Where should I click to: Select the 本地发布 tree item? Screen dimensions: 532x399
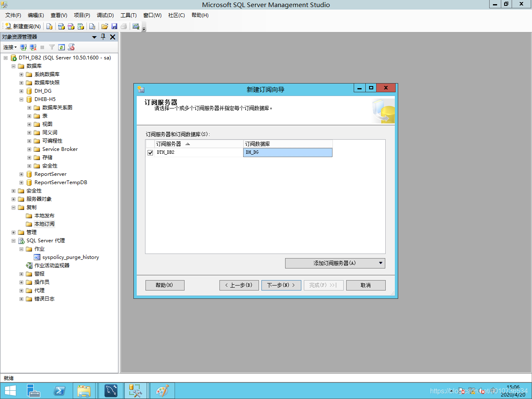coord(44,216)
